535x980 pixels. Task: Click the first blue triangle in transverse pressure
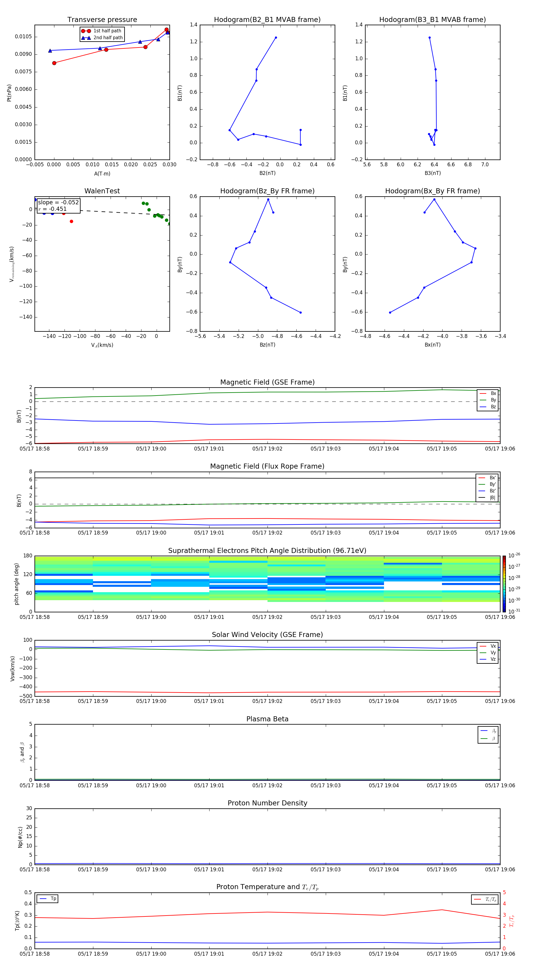pos(50,50)
